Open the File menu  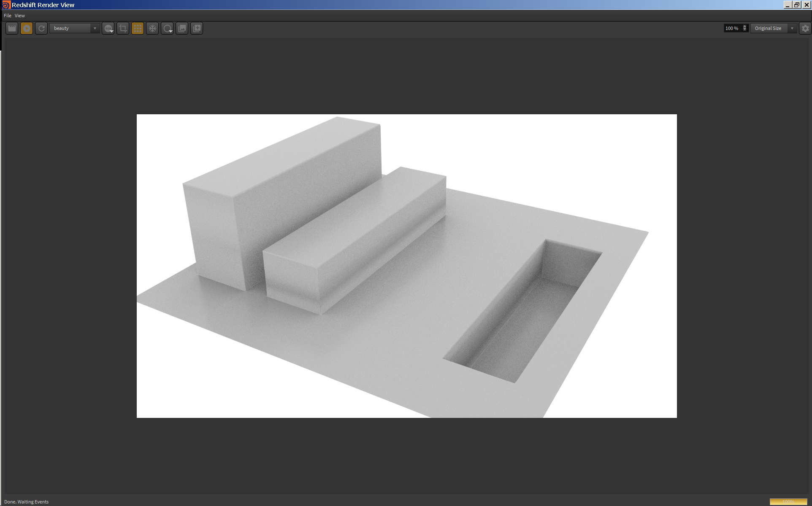click(8, 16)
